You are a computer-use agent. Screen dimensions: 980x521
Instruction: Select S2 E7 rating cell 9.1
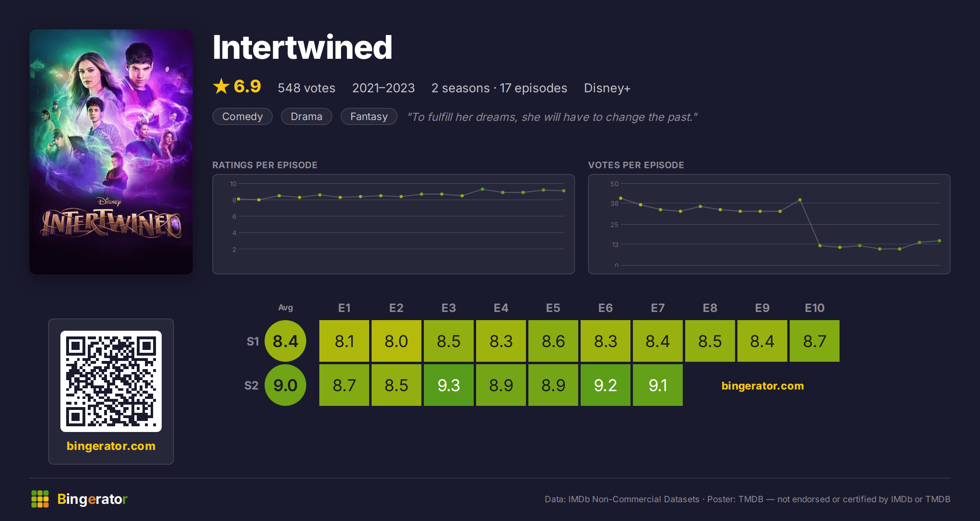click(658, 385)
